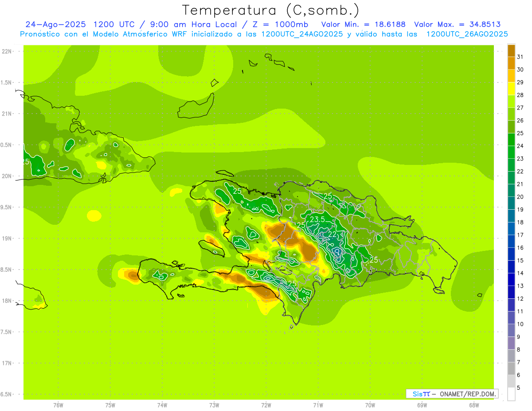
Task: Click the 17N latitude axis label
Action: (7, 363)
